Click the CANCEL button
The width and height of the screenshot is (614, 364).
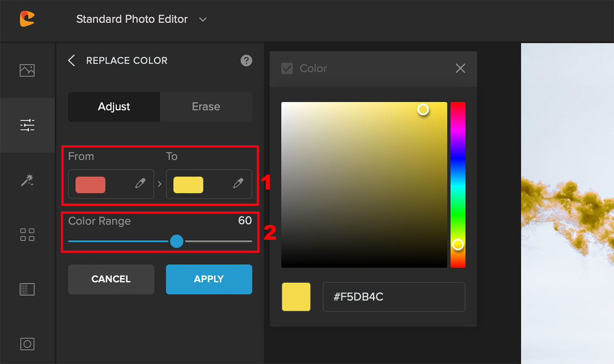coord(111,279)
